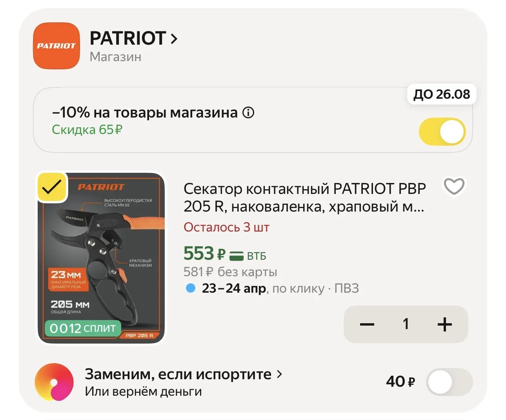Open PATRIOT store via chevron arrow
This screenshot has height=420, width=506.
pyautogui.click(x=174, y=39)
